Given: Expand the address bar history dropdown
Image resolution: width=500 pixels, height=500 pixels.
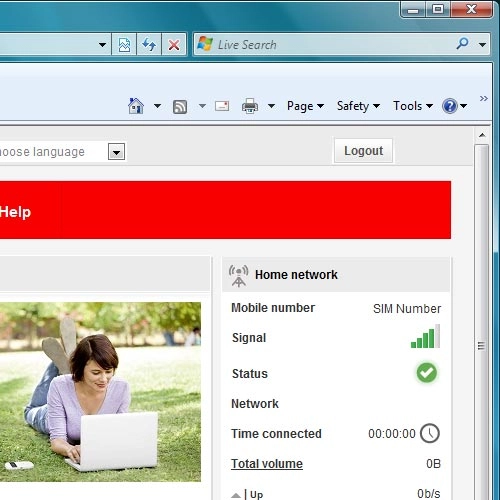Looking at the screenshot, I should coord(102,44).
